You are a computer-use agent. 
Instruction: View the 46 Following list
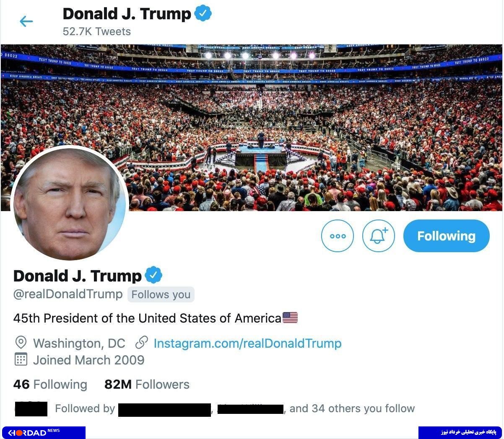click(x=50, y=384)
